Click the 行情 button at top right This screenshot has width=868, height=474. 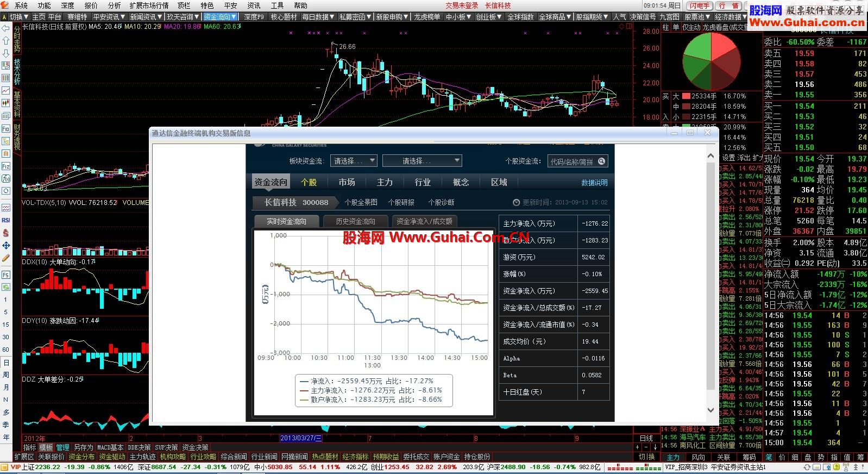coord(729,5)
